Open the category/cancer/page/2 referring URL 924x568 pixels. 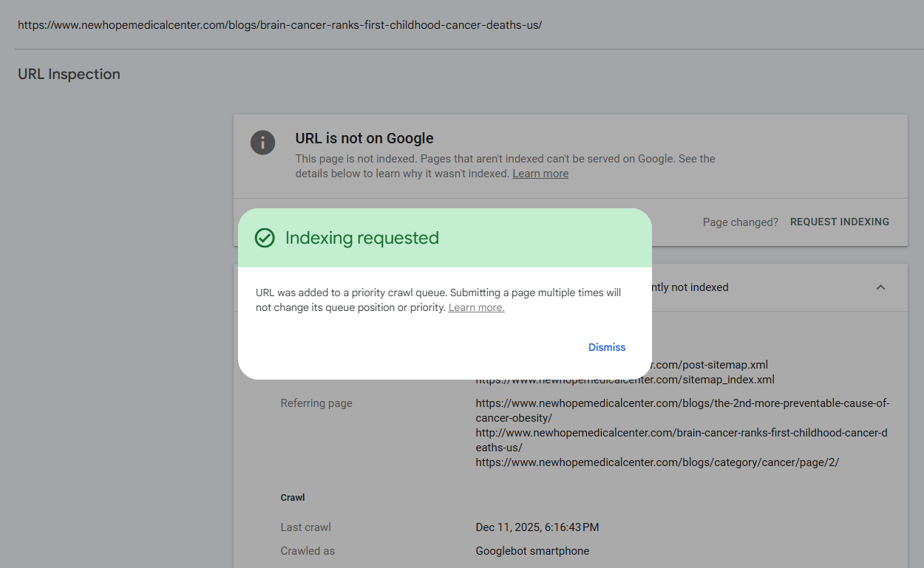pos(657,462)
